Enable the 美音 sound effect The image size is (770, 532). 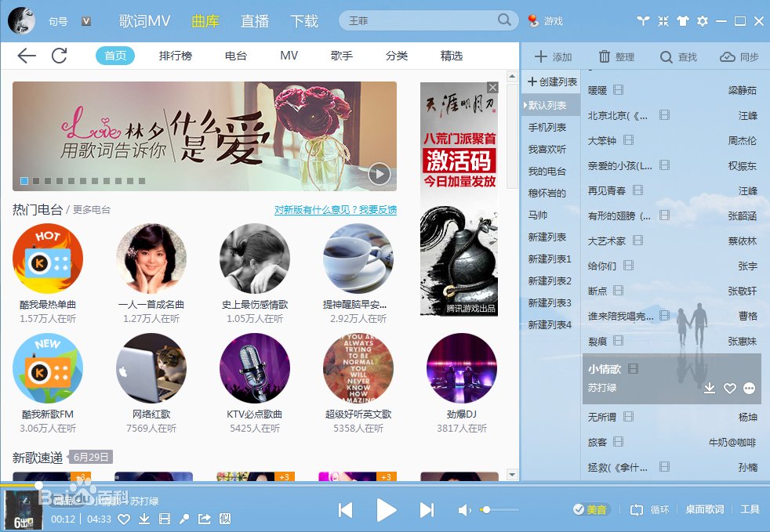[589, 509]
